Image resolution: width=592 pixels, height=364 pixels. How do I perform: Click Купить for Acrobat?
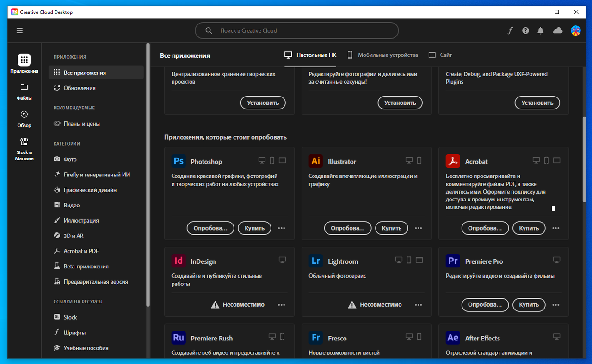click(529, 228)
